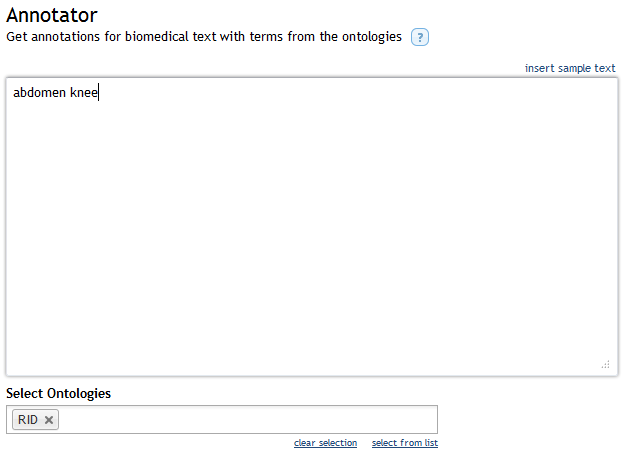This screenshot has width=626, height=452.
Task: Click the word "Ontologies" in the section label
Action: pyautogui.click(x=79, y=393)
